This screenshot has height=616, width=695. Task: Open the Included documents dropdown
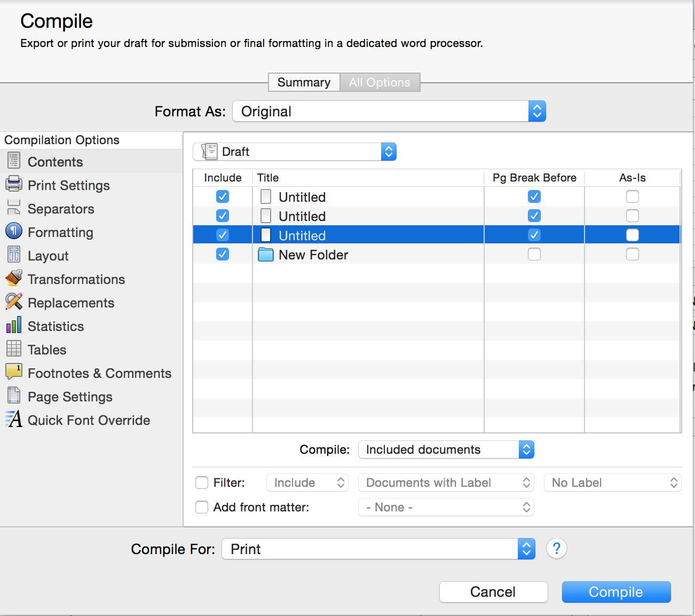pos(446,449)
